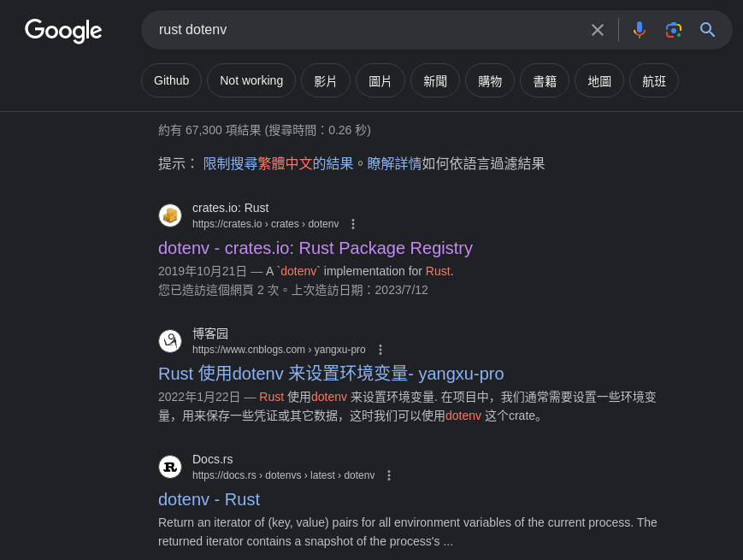Click the https://www.cnblogs.com › yangxu-pro URL
Screen dimensions: 743x560
279,350
